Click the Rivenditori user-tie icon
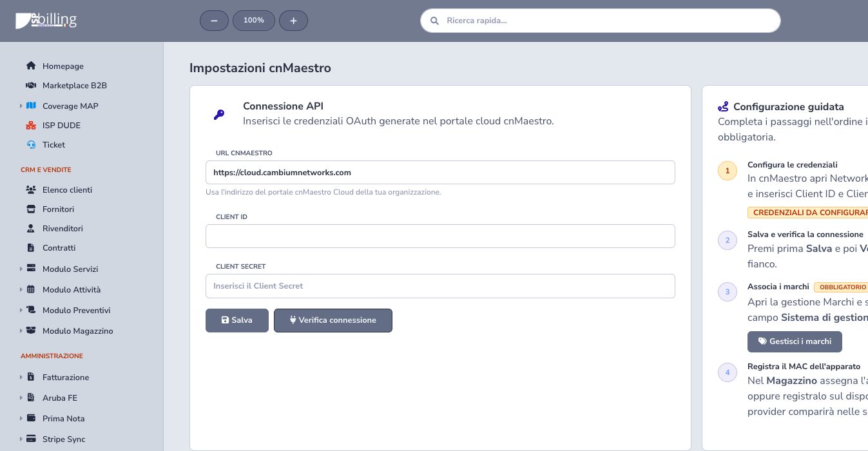Image resolution: width=868 pixels, height=451 pixels. coord(30,228)
